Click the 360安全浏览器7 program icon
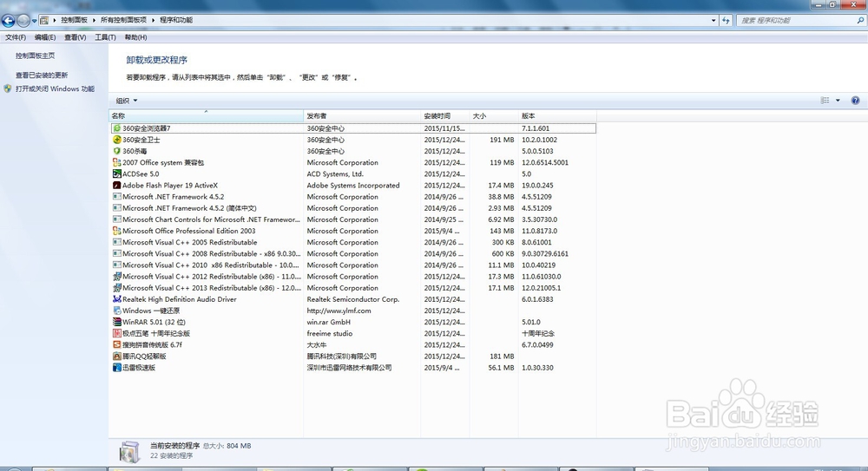This screenshot has height=471, width=868. point(117,128)
